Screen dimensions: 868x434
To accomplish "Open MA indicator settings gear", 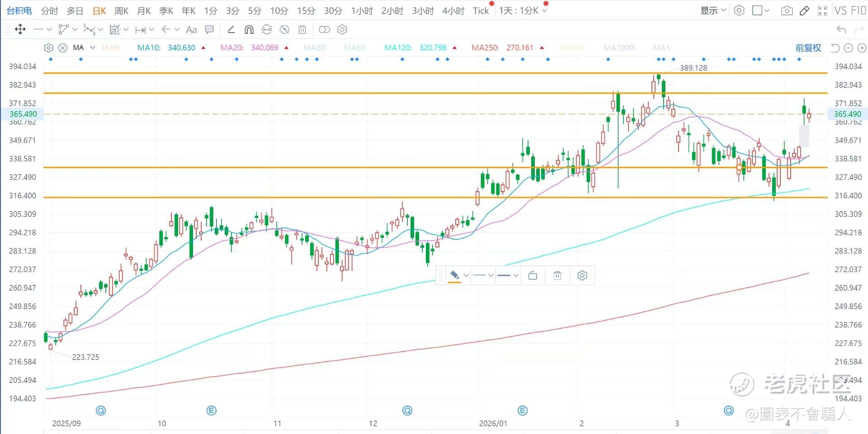I will point(48,48).
